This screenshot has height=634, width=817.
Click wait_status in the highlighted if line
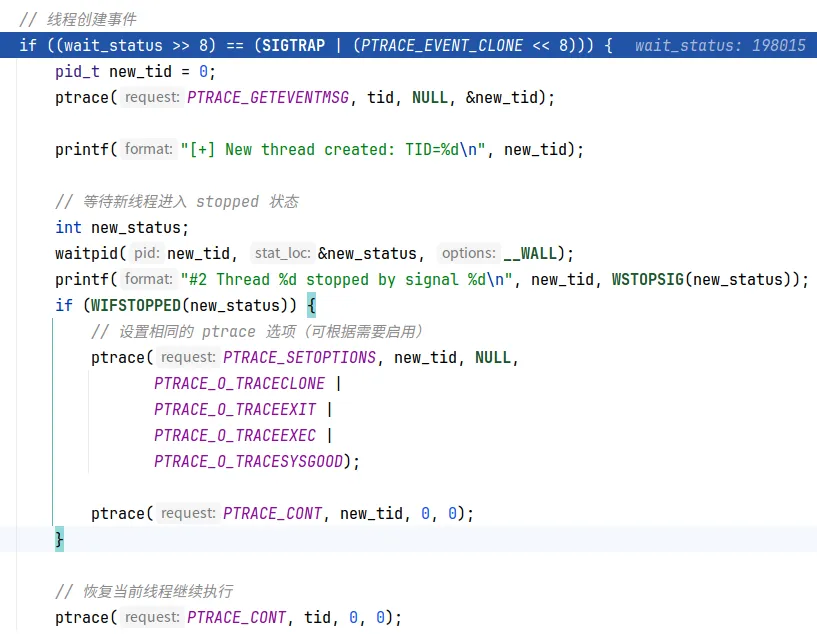click(114, 45)
